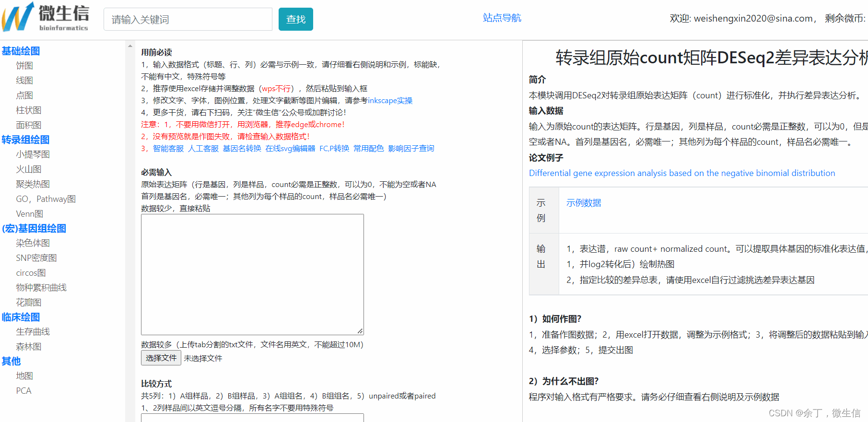Open the 转录组绘图 category heading
Image resolution: width=868 pixels, height=422 pixels.
point(25,140)
